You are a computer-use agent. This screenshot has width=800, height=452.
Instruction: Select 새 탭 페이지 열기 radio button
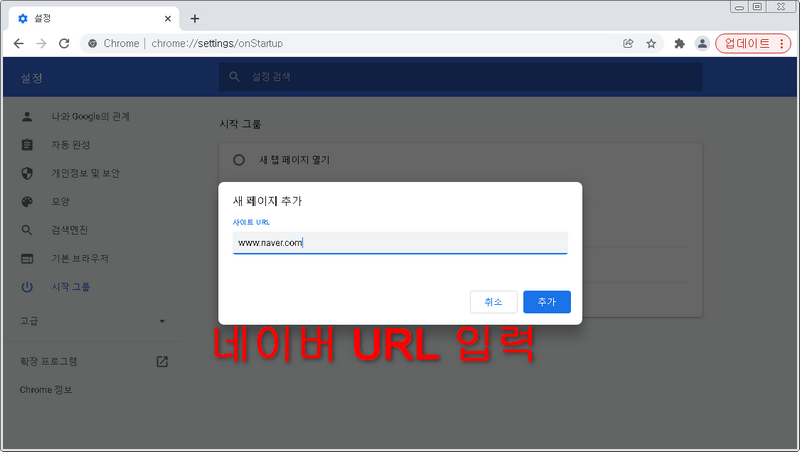pos(239,160)
